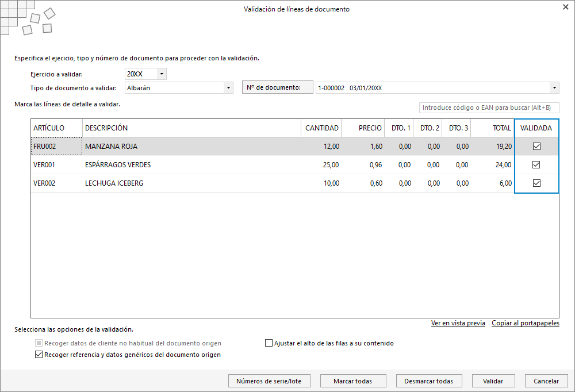
Task: Toggle Ajustar el alto de las filas checkbox
Action: (x=269, y=343)
